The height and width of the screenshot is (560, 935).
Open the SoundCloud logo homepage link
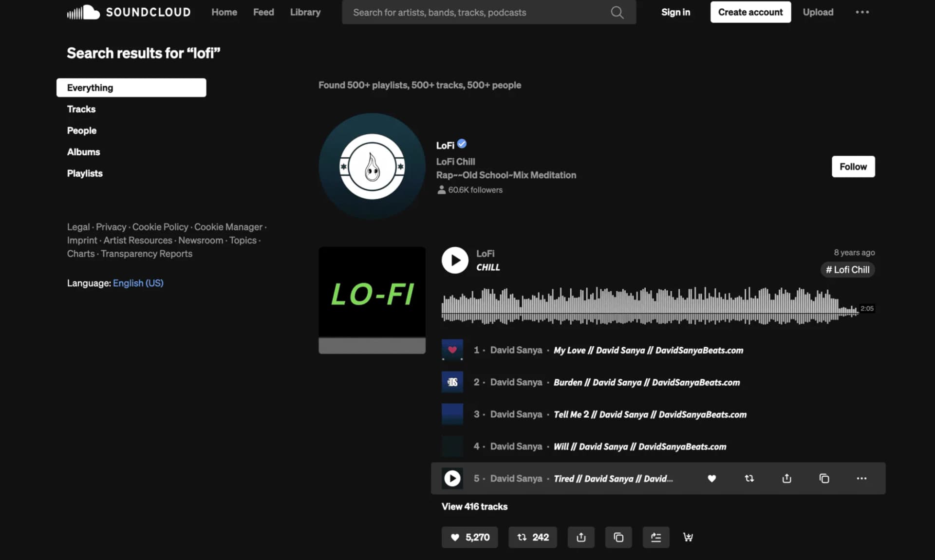click(129, 12)
